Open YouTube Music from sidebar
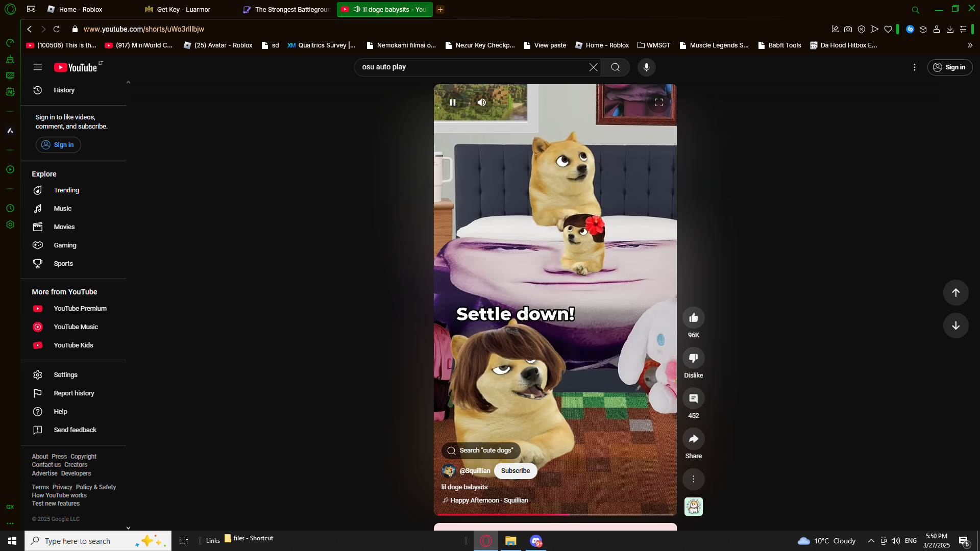This screenshot has width=980, height=551. point(73,327)
